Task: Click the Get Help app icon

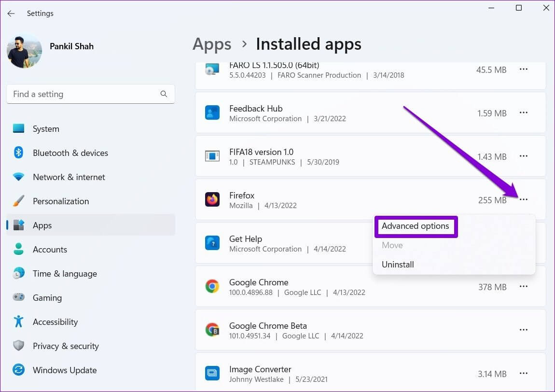Action: [212, 243]
